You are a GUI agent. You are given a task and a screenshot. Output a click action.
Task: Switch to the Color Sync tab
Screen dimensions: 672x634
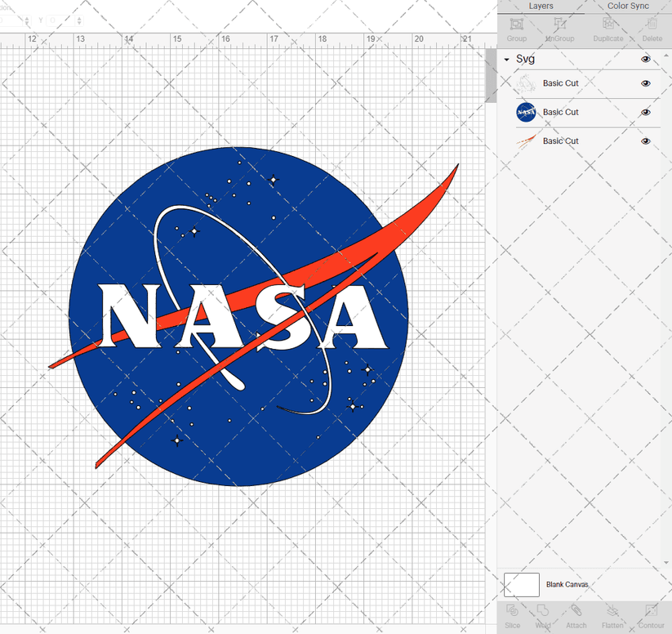pos(627,6)
